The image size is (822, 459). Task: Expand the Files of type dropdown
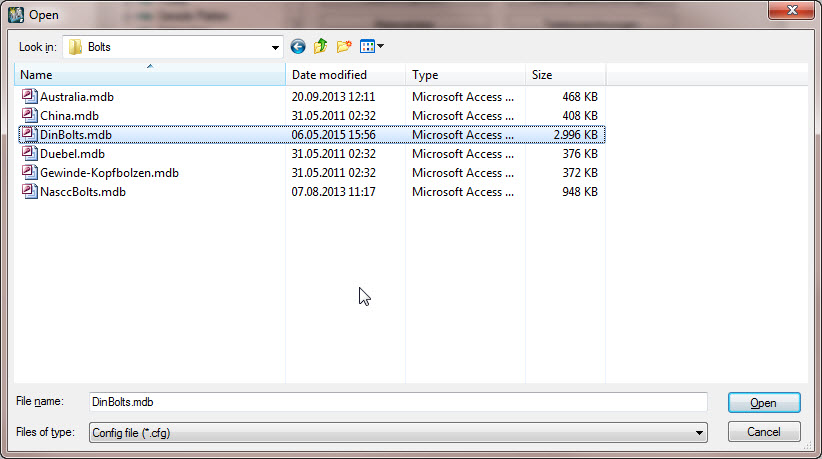[x=699, y=433]
